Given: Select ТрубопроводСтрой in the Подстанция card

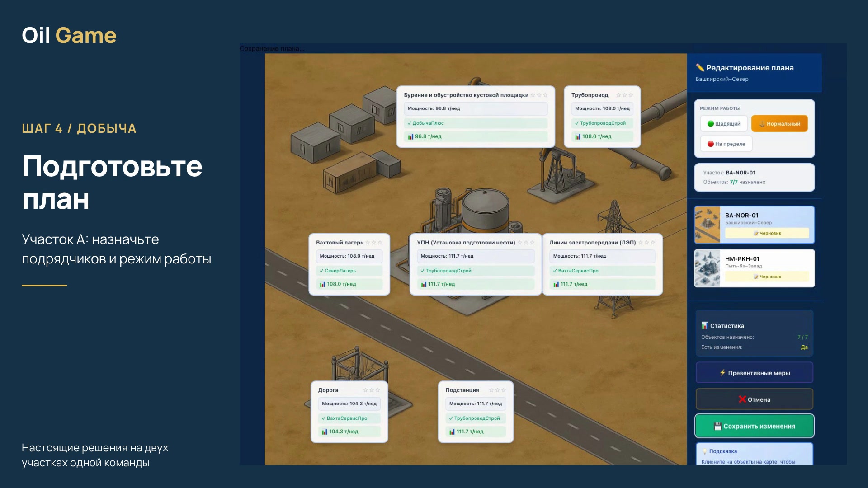Looking at the screenshot, I should pyautogui.click(x=476, y=418).
